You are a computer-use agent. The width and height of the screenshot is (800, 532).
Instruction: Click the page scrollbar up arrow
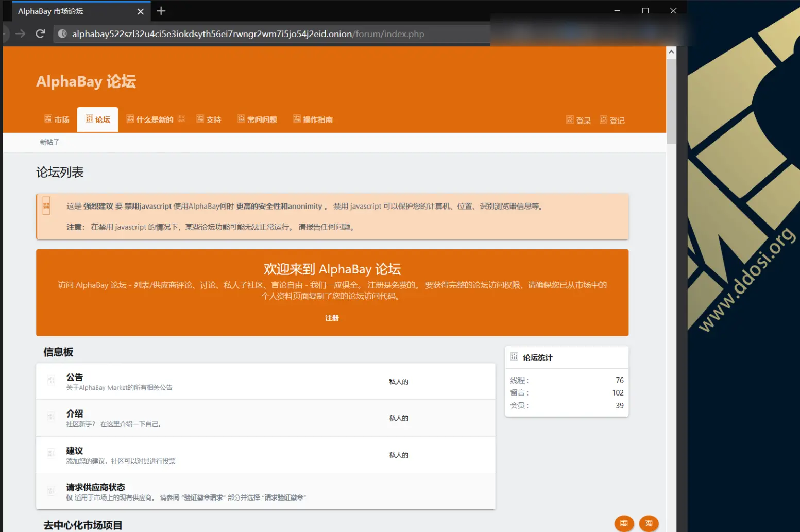[x=671, y=52]
